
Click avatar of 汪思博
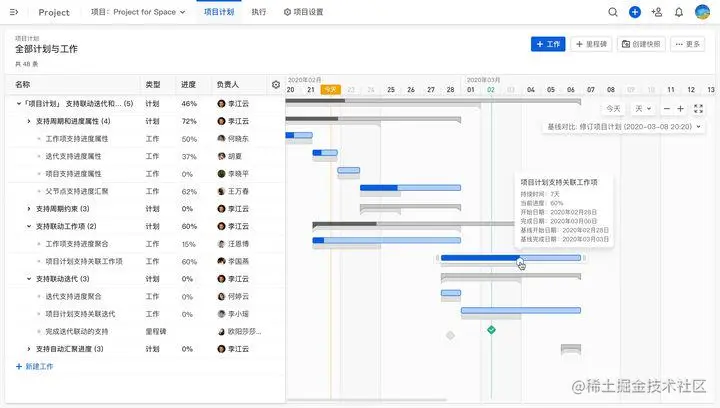tap(221, 244)
